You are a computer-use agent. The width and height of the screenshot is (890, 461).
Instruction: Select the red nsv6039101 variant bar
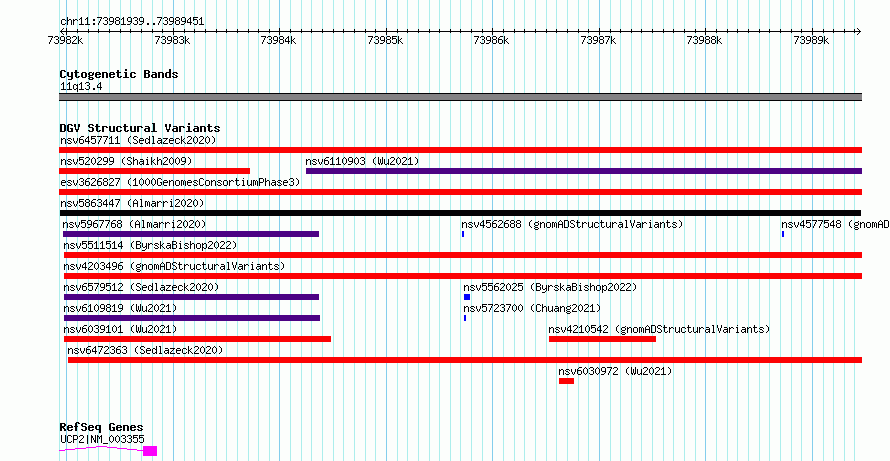click(197, 339)
